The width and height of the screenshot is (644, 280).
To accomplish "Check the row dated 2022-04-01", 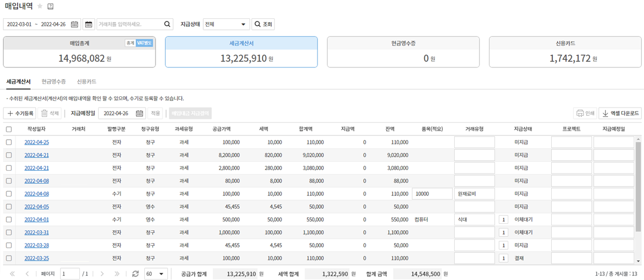I will point(9,220).
